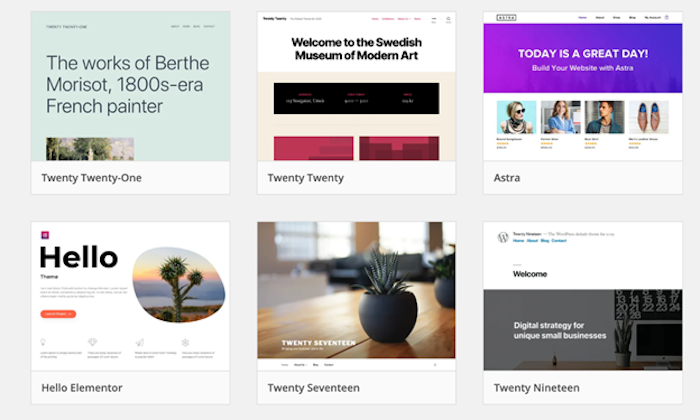Click the Home menu item in Astra preview

pos(582,17)
